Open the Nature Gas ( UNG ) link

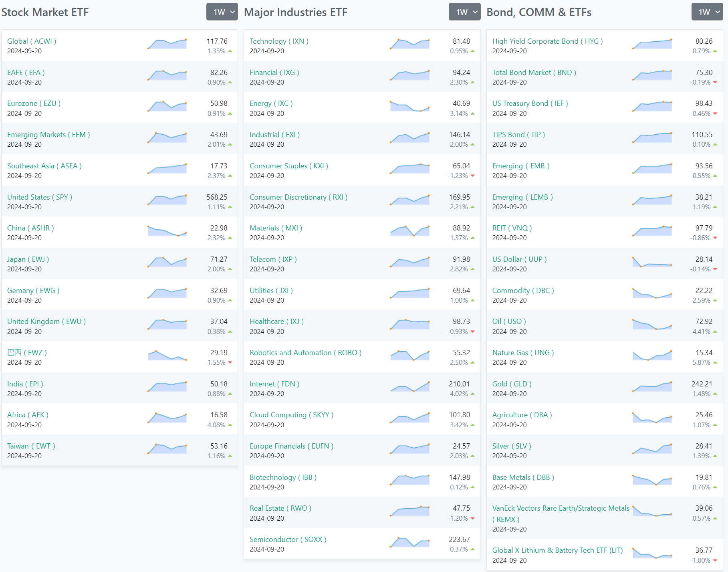coord(523,353)
